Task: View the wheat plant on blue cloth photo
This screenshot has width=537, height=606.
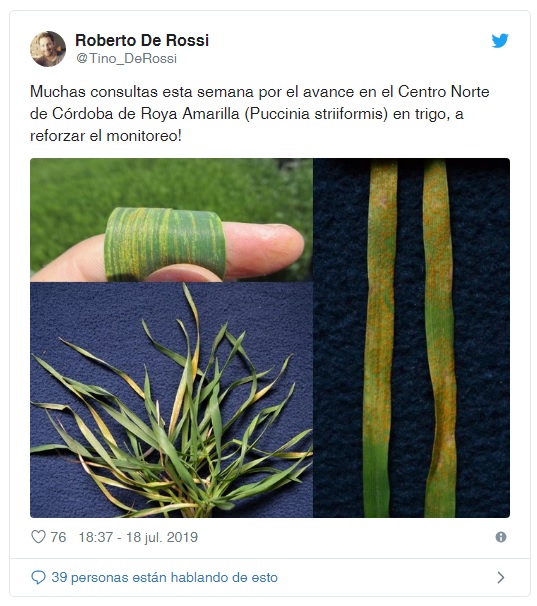Action: point(171,400)
